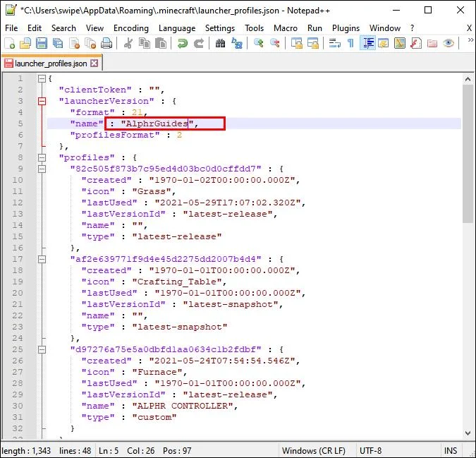Image resolution: width=476 pixels, height=458 pixels.
Task: Collapse the d97276a7 profile fold marker
Action: click(42, 349)
